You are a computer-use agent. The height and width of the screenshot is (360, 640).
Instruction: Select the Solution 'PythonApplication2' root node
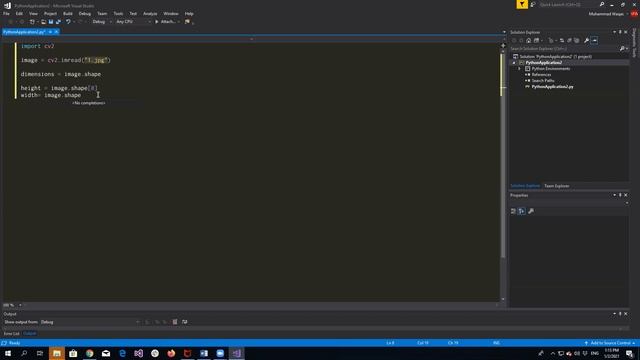pyautogui.click(x=555, y=57)
